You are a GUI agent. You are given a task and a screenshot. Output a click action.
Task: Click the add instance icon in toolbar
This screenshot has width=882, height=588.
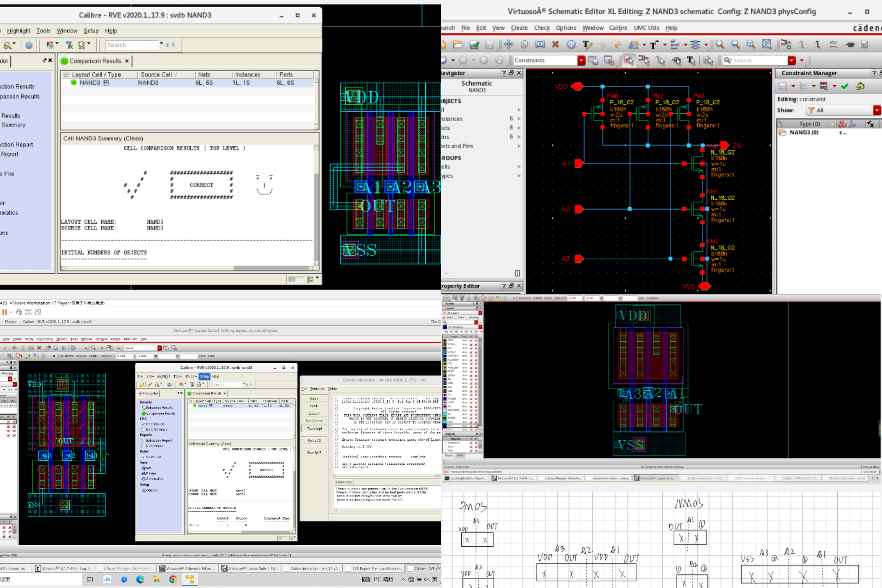786,44
